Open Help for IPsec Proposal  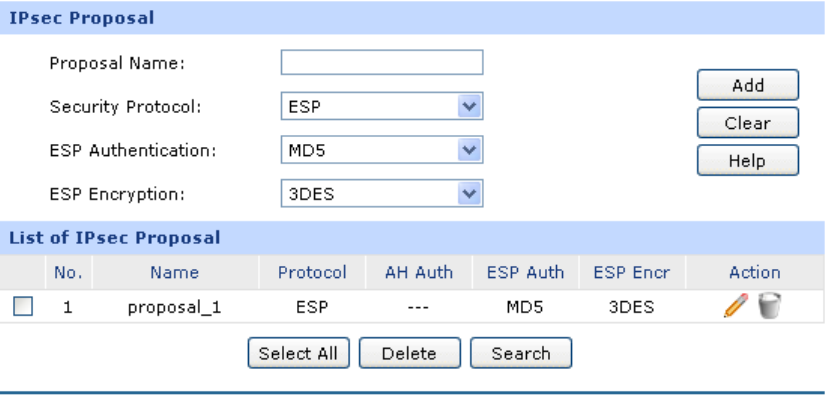[x=747, y=160]
